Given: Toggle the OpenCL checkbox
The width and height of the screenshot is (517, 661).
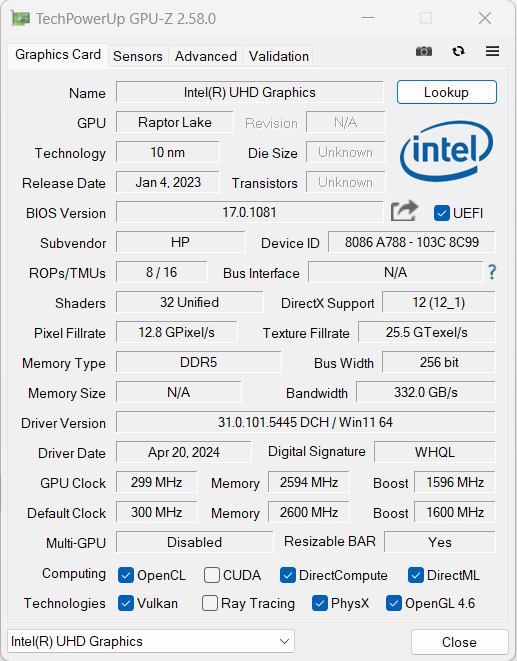Looking at the screenshot, I should pos(126,575).
